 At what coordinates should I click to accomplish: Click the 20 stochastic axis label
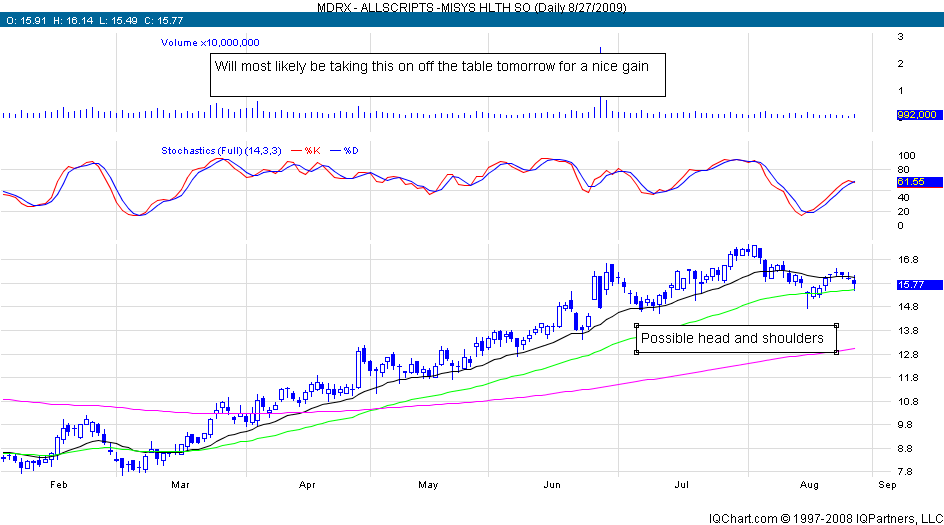[x=904, y=211]
